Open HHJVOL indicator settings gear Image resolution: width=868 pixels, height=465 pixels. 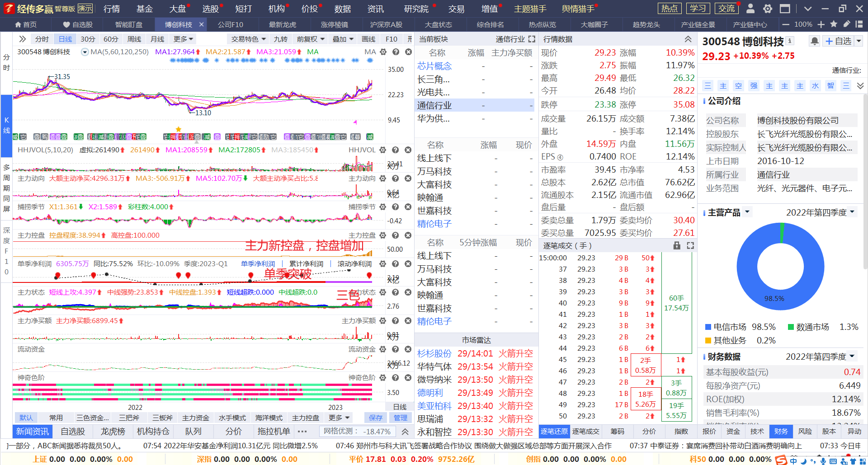click(x=382, y=150)
